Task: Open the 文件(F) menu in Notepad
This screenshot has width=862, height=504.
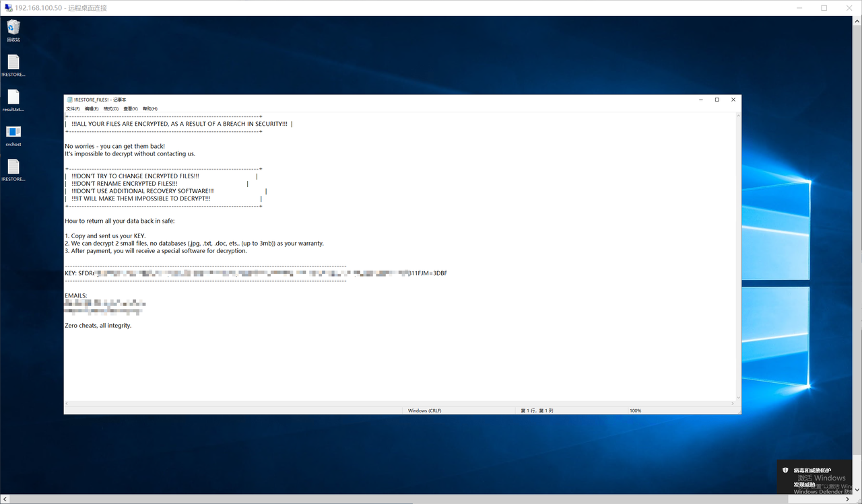Action: [x=73, y=109]
